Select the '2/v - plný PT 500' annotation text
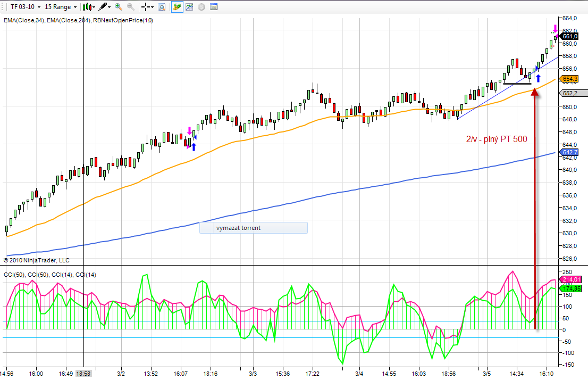The image size is (588, 380). [497, 139]
